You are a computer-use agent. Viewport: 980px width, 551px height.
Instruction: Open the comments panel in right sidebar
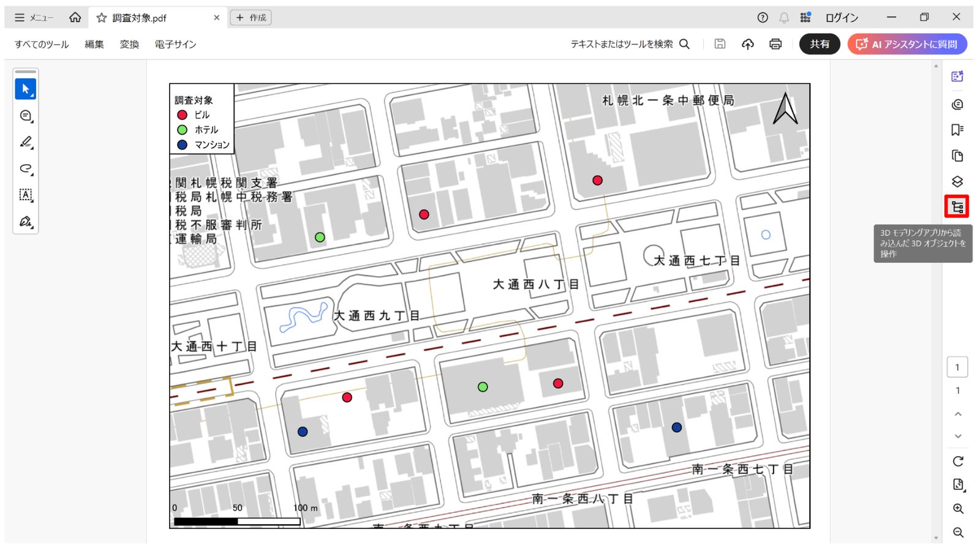tap(957, 104)
